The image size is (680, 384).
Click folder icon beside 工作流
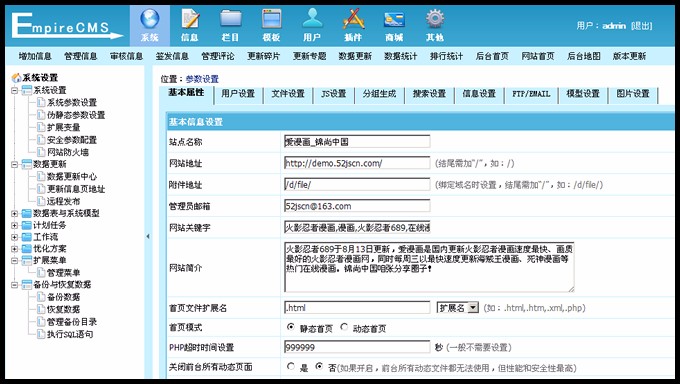27,237
